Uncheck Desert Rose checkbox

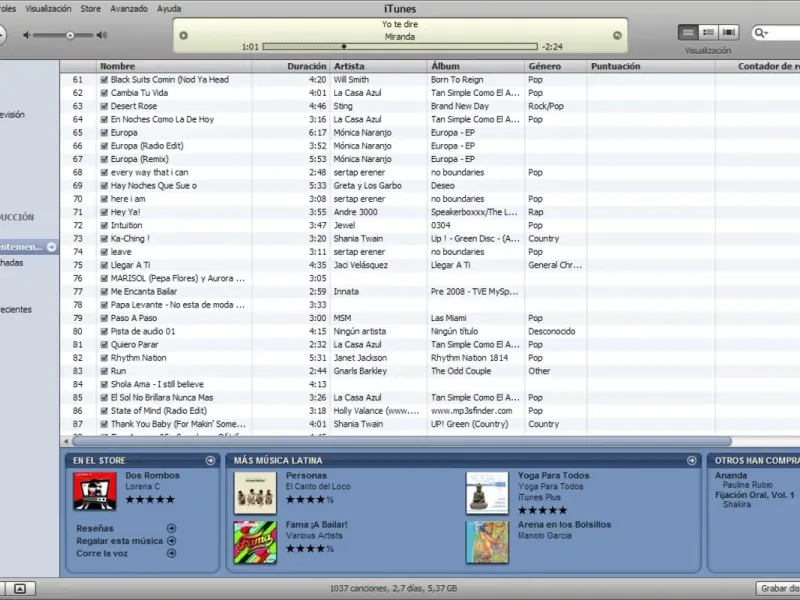104,106
